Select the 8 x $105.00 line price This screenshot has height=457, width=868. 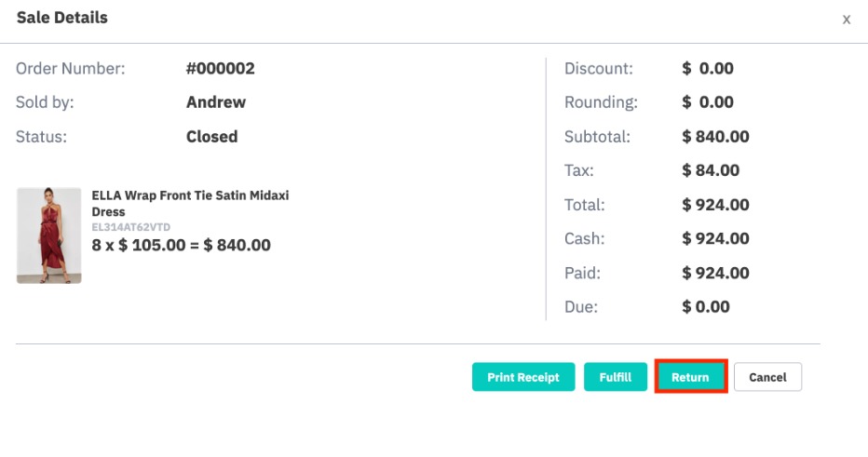(x=181, y=245)
